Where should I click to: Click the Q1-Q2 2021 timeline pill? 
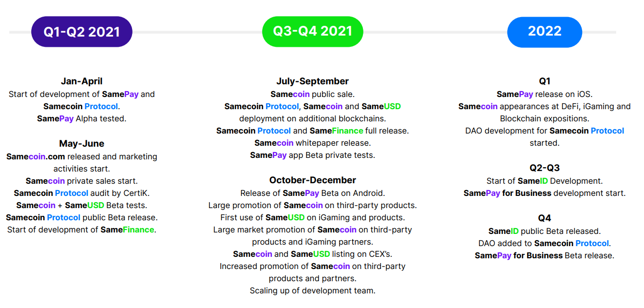(x=82, y=32)
